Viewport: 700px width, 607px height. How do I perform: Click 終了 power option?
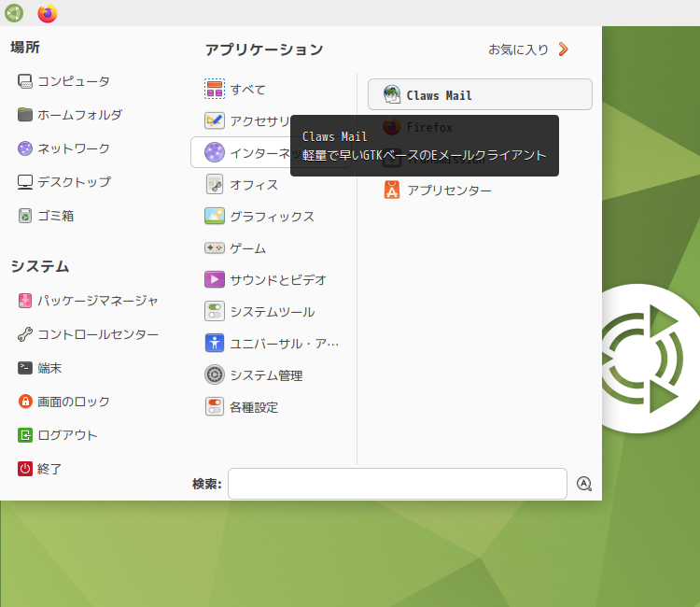[x=39, y=469]
